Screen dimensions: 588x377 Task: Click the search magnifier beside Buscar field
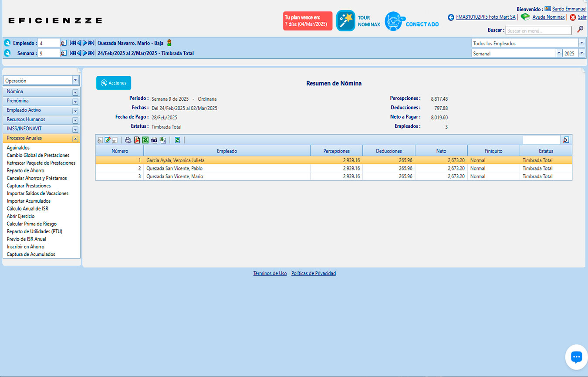(x=580, y=30)
